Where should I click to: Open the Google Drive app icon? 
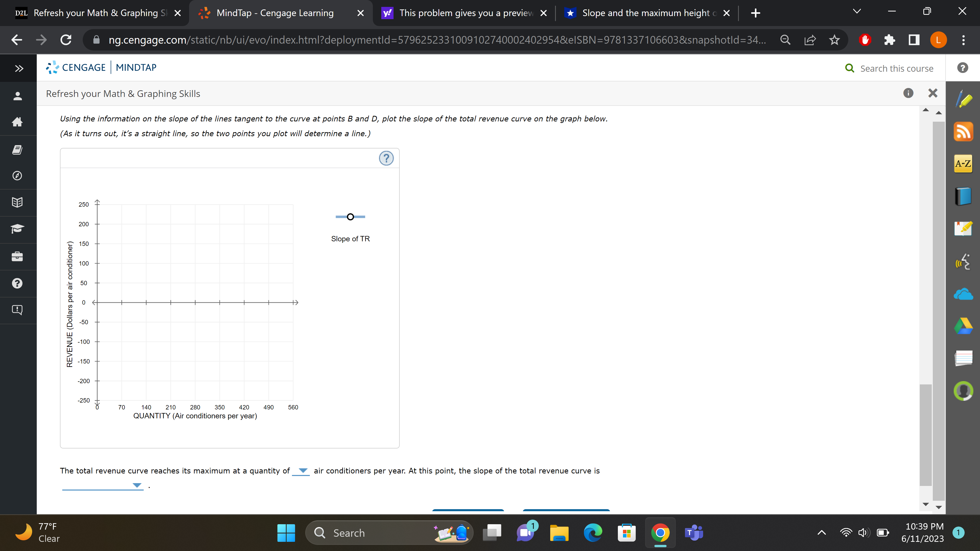coord(963,325)
